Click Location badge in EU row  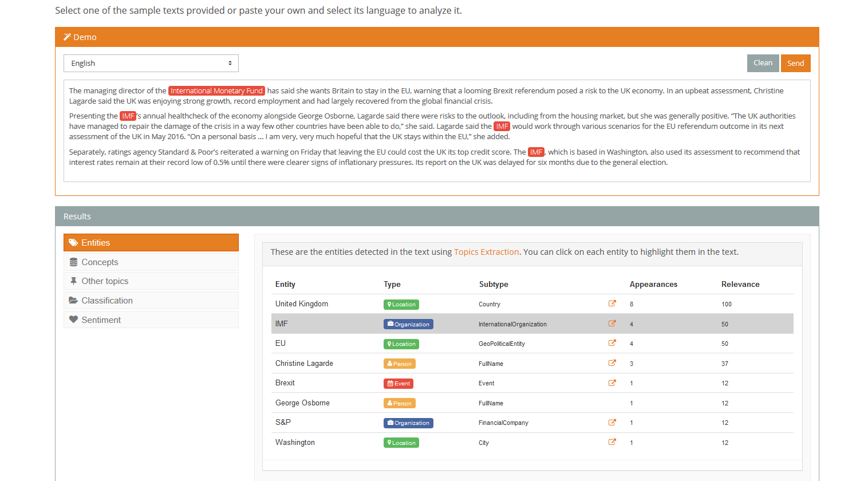point(401,344)
